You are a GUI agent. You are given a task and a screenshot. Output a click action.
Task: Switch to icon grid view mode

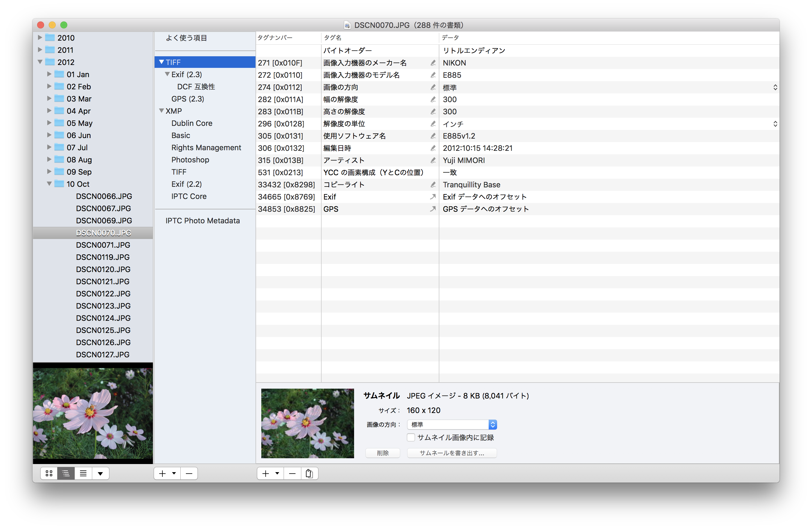click(x=49, y=473)
